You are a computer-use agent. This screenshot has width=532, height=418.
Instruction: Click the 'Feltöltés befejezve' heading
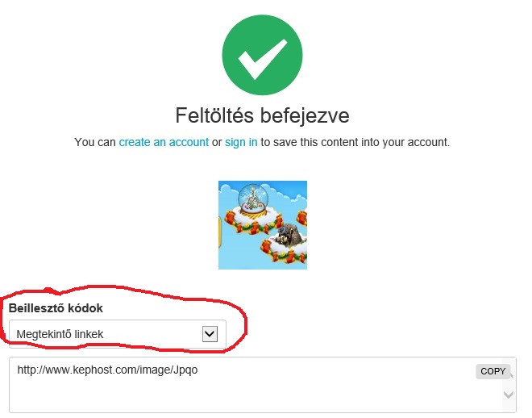262,115
